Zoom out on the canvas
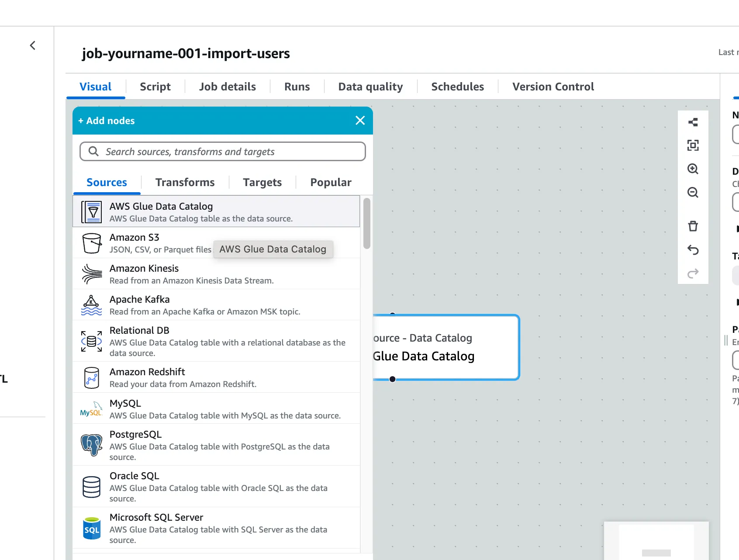This screenshot has width=739, height=560. coord(693,193)
